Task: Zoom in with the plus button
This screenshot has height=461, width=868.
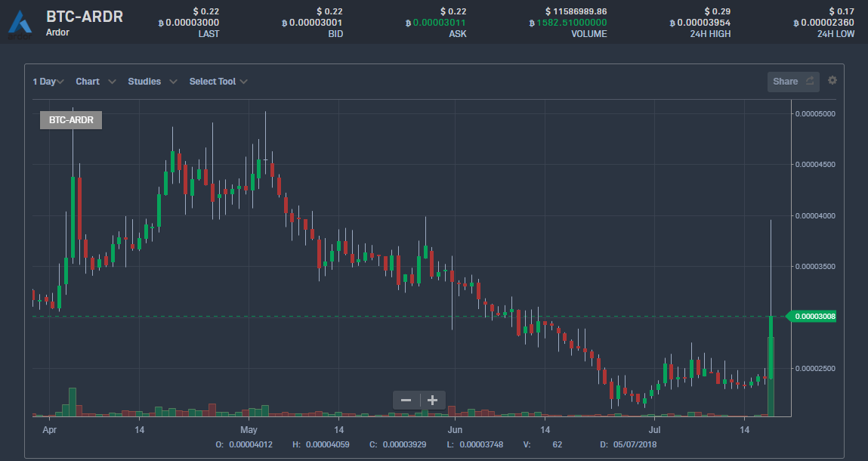Action: coord(433,400)
